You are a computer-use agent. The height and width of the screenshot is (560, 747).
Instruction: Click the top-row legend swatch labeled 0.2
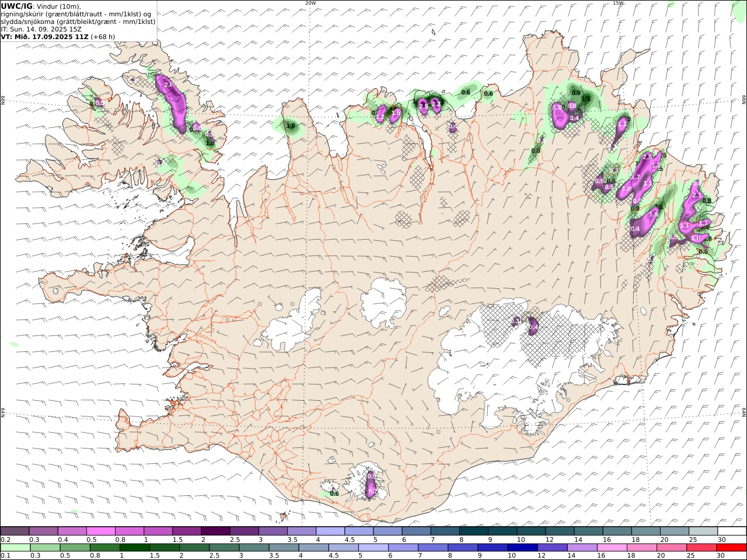pos(15,531)
